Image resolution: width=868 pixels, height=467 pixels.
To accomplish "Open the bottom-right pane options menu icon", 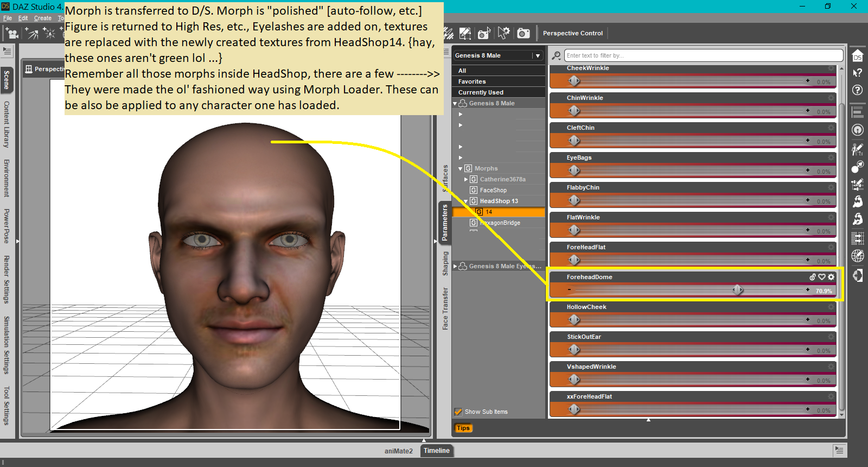I will pyautogui.click(x=840, y=450).
